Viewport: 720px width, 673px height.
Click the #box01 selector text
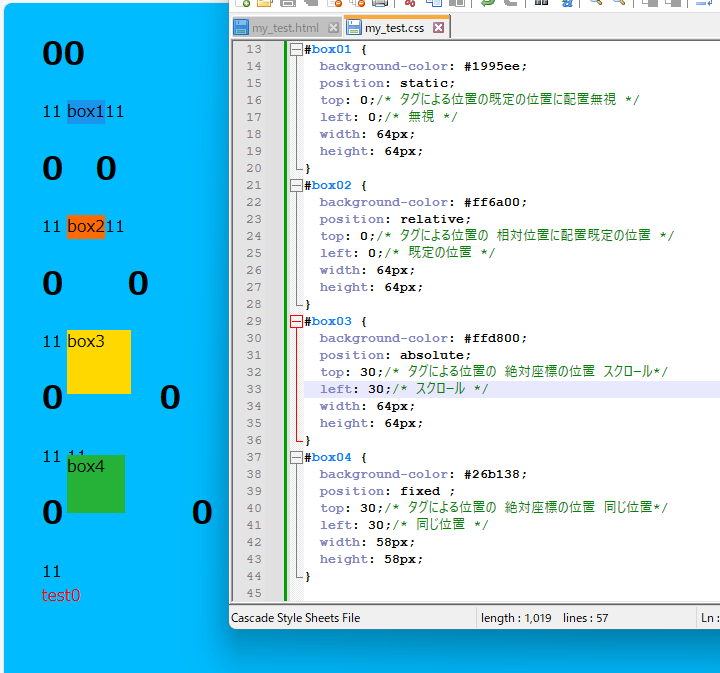pyautogui.click(x=328, y=49)
